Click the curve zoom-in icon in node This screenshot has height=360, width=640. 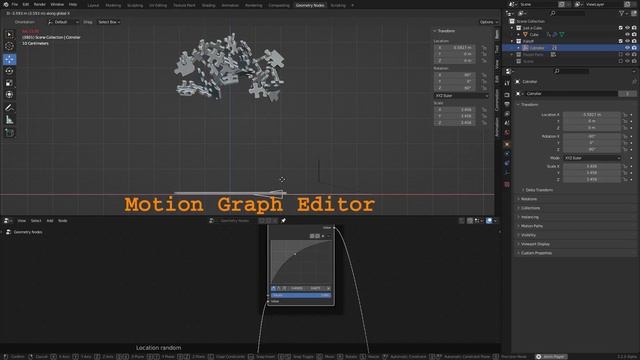312,236
